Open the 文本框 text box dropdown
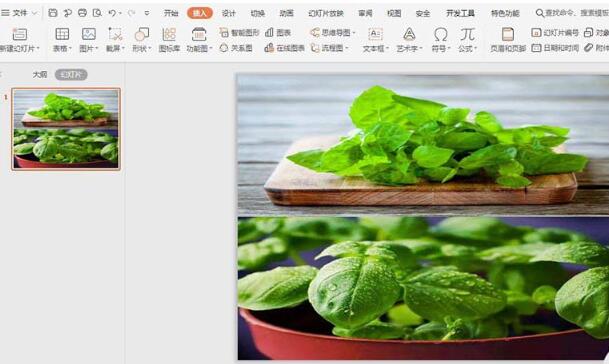This screenshot has width=609, height=364. point(387,49)
